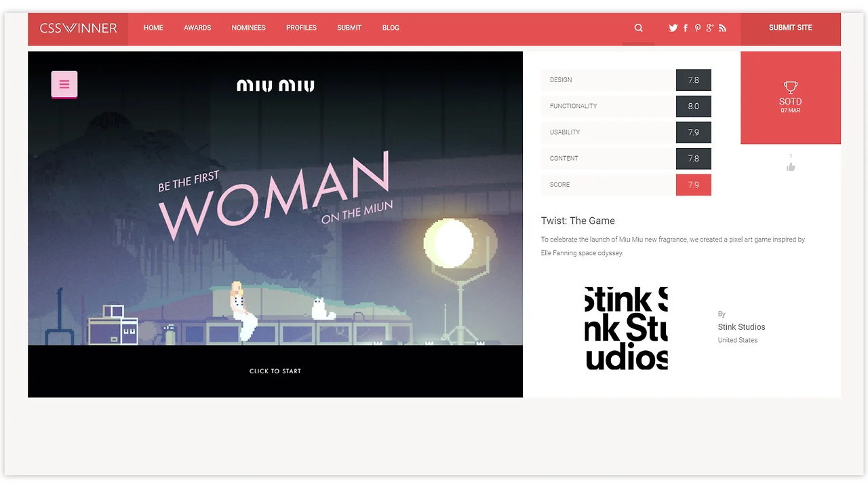
Task: Click the red overall Score 7.9
Action: click(694, 185)
